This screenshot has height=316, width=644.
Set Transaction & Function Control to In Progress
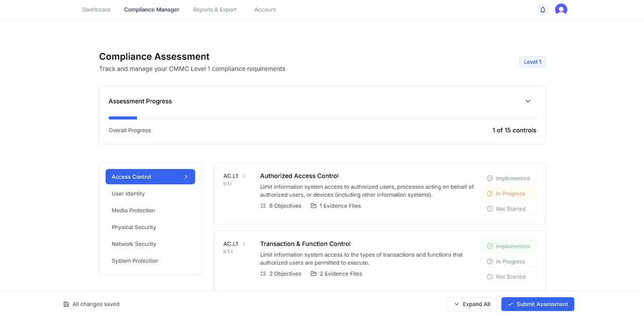pos(508,262)
